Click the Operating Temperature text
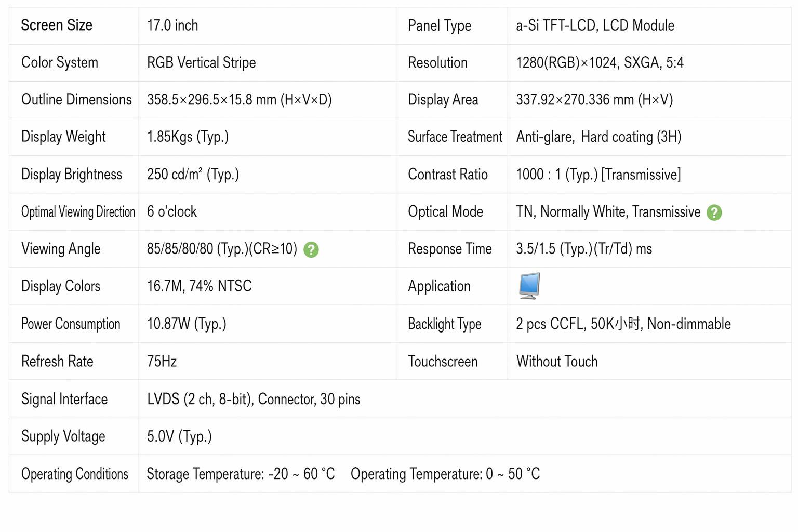 [445, 474]
